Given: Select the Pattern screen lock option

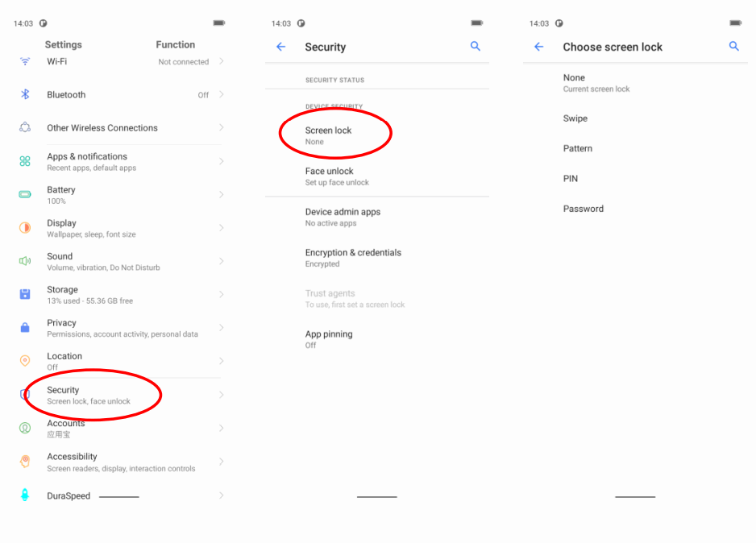Looking at the screenshot, I should point(578,148).
